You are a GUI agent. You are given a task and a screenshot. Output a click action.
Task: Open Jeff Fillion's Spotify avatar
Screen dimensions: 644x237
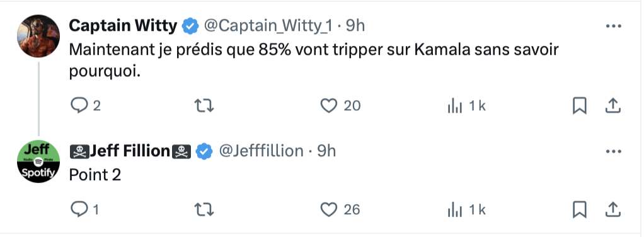pyautogui.click(x=38, y=161)
